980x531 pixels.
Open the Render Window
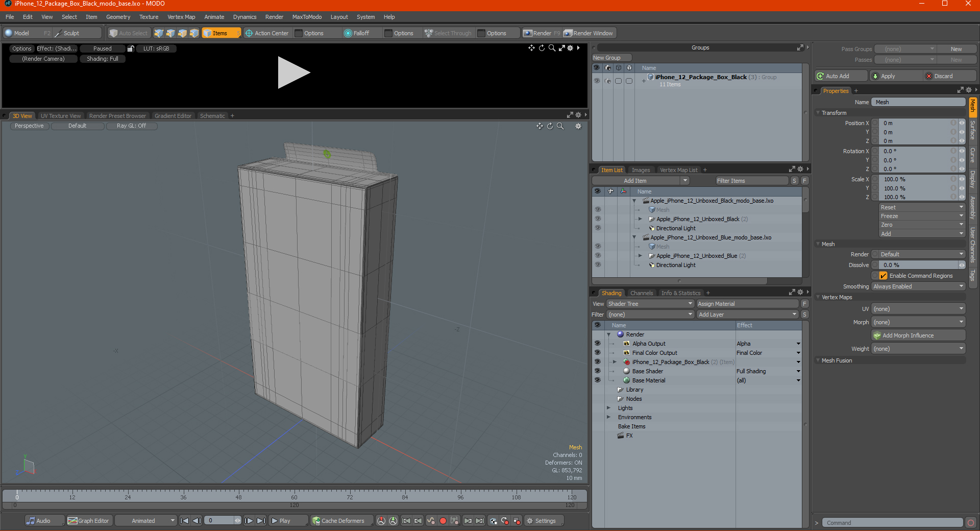click(589, 33)
